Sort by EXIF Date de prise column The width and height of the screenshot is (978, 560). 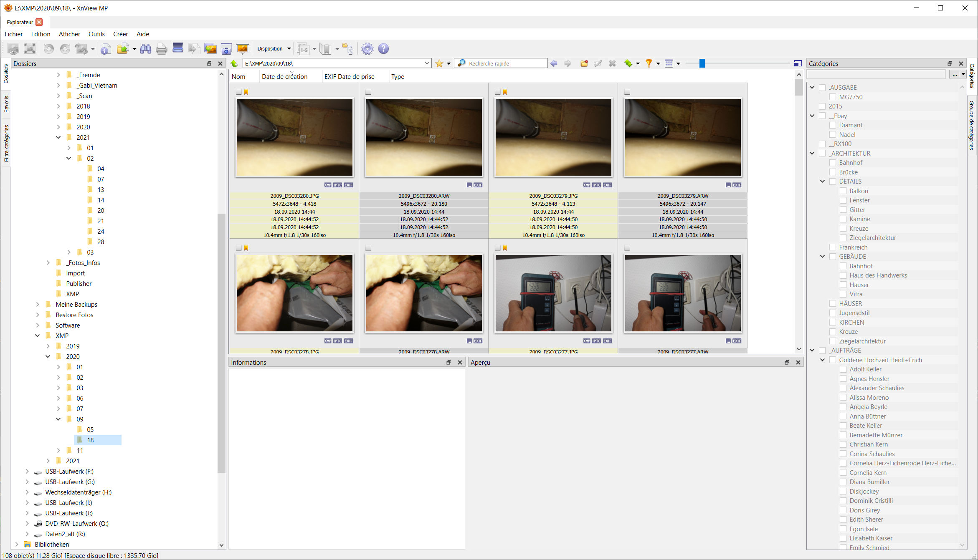pos(349,77)
